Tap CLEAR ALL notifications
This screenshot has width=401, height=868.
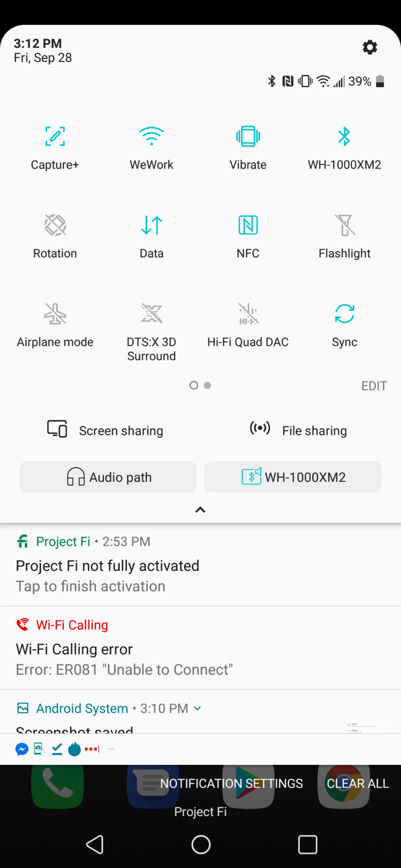[358, 783]
